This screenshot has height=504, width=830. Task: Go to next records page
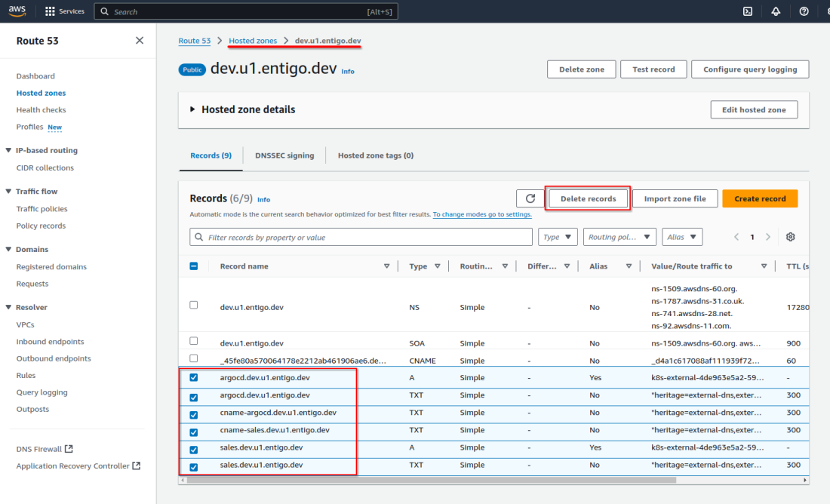[x=768, y=237]
